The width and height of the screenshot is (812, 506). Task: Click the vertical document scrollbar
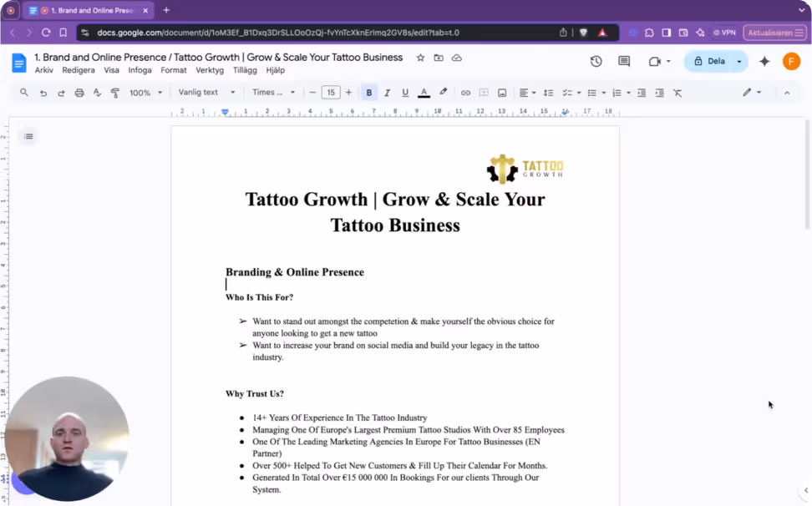pyautogui.click(x=807, y=176)
